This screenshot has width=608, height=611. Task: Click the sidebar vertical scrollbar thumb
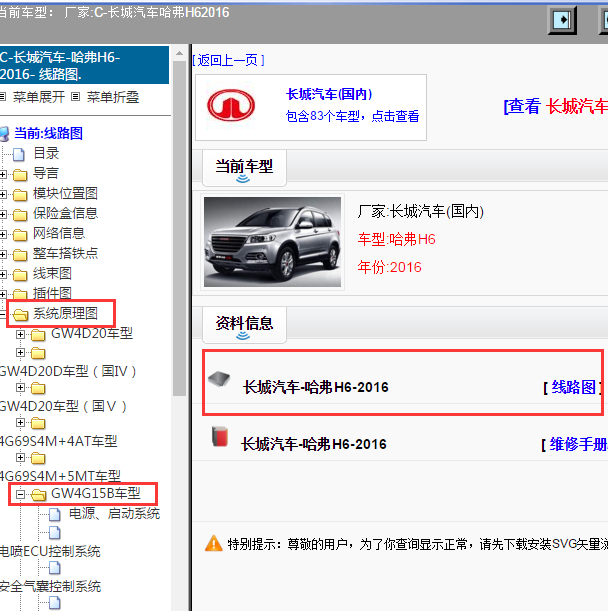(179, 228)
